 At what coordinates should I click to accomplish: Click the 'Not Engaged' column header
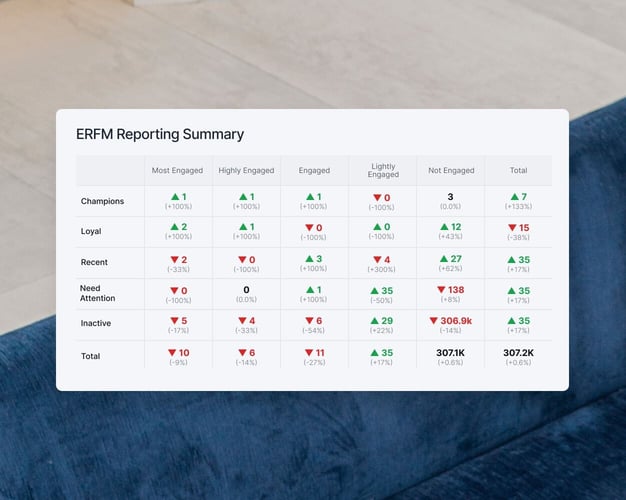(451, 171)
